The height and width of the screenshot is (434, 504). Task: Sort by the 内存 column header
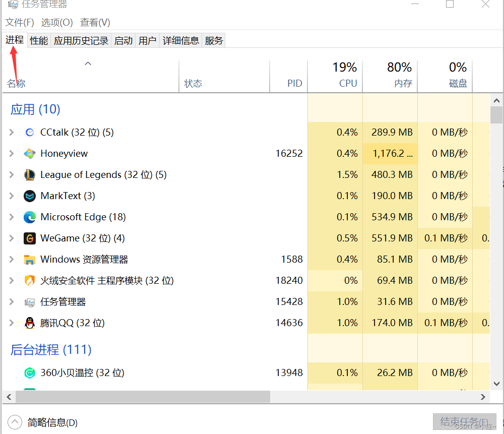[x=390, y=77]
